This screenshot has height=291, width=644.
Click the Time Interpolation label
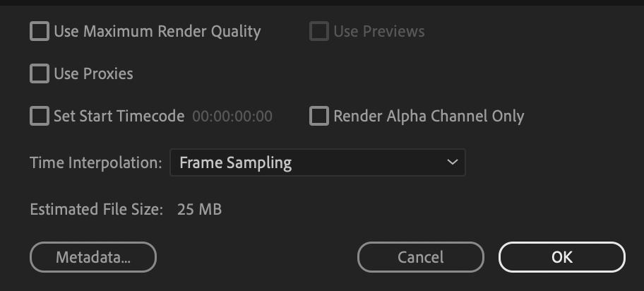tap(96, 162)
